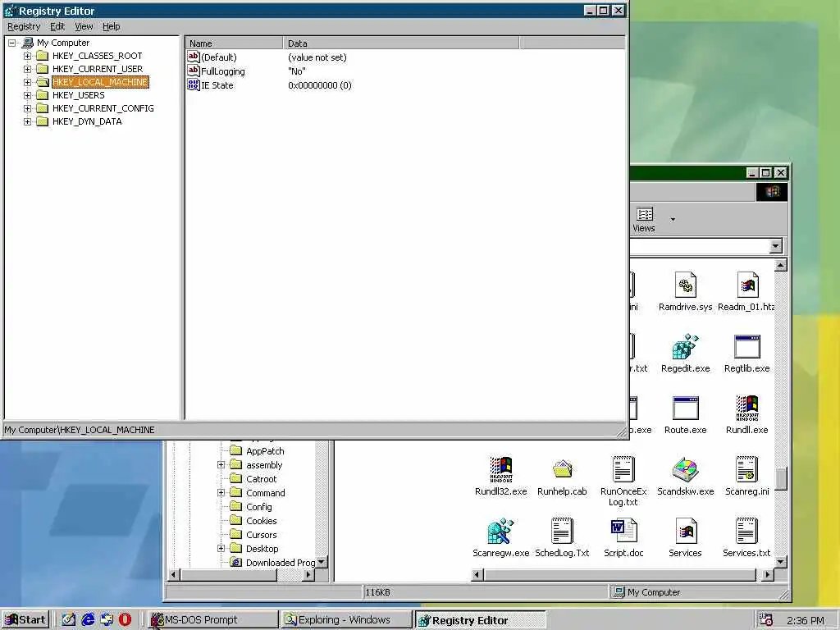Open the Registry menu
The height and width of the screenshot is (630, 840).
[24, 26]
